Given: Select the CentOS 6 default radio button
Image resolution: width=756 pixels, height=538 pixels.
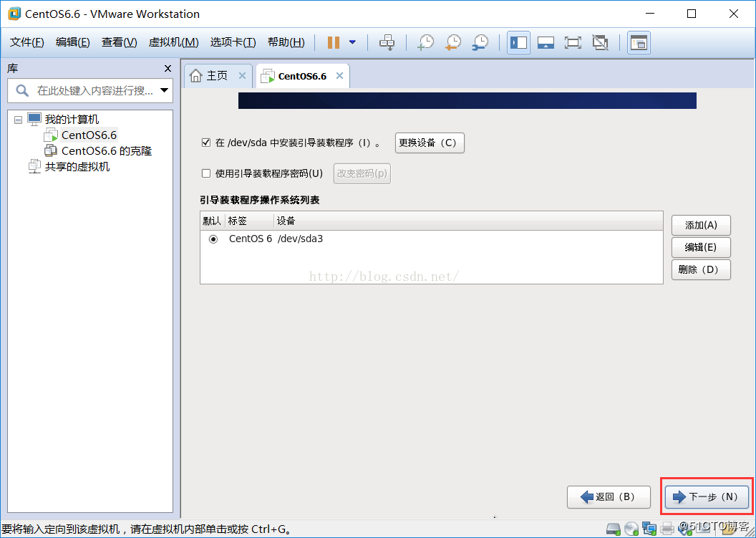Looking at the screenshot, I should (x=213, y=239).
